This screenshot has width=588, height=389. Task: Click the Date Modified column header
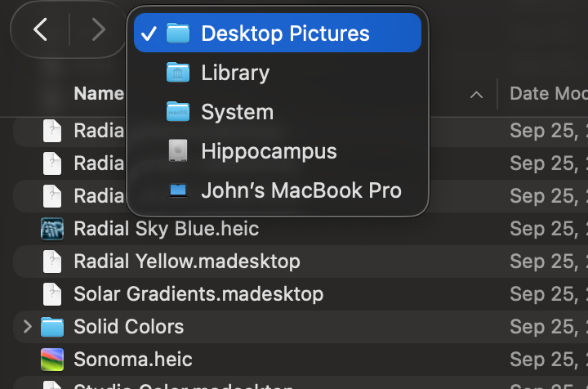(x=547, y=94)
